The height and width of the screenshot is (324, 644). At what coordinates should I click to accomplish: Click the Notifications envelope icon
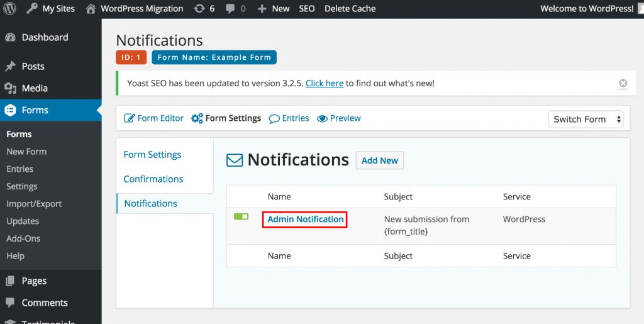click(x=235, y=160)
